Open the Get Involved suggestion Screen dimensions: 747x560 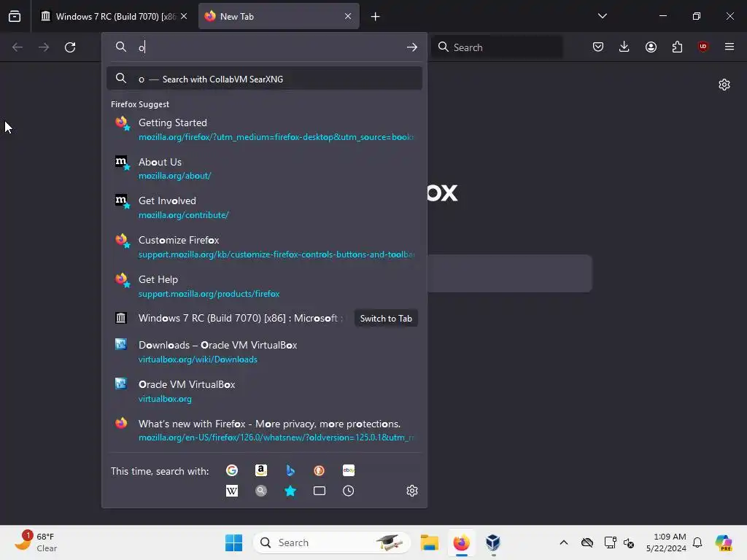pyautogui.click(x=264, y=208)
